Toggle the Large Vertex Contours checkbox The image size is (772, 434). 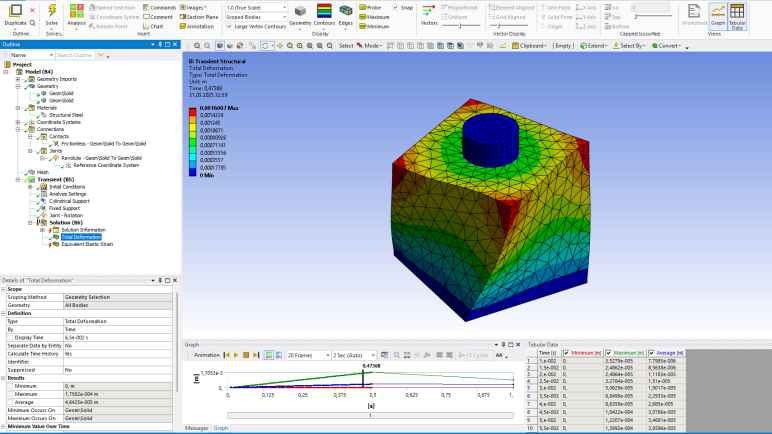229,26
